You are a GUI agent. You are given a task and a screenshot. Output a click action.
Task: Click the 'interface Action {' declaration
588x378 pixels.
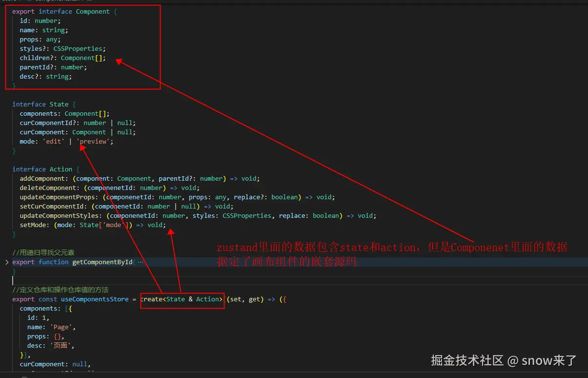[46, 169]
